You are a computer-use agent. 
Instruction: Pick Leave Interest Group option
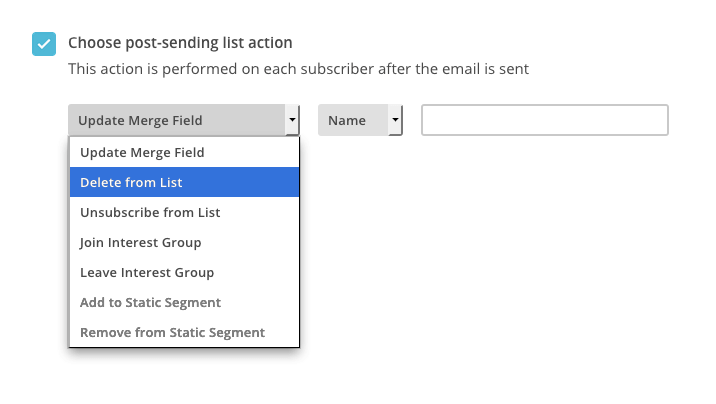click(184, 273)
